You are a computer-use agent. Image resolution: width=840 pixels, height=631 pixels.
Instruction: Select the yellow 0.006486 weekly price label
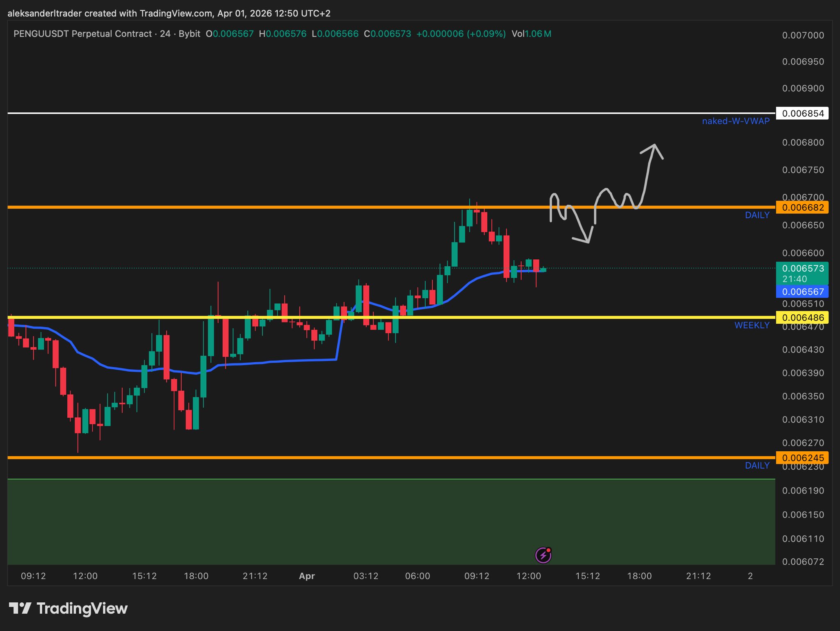pyautogui.click(x=802, y=317)
